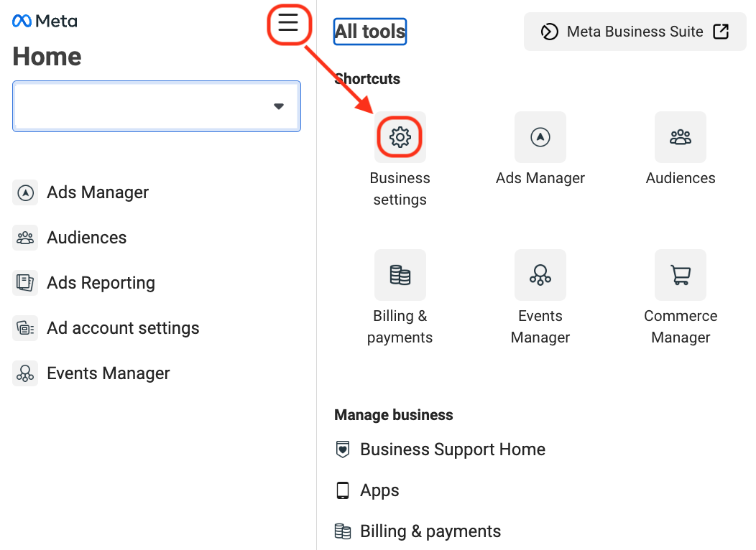Click the Apps phone icon
The height and width of the screenshot is (550, 756).
pyautogui.click(x=342, y=490)
